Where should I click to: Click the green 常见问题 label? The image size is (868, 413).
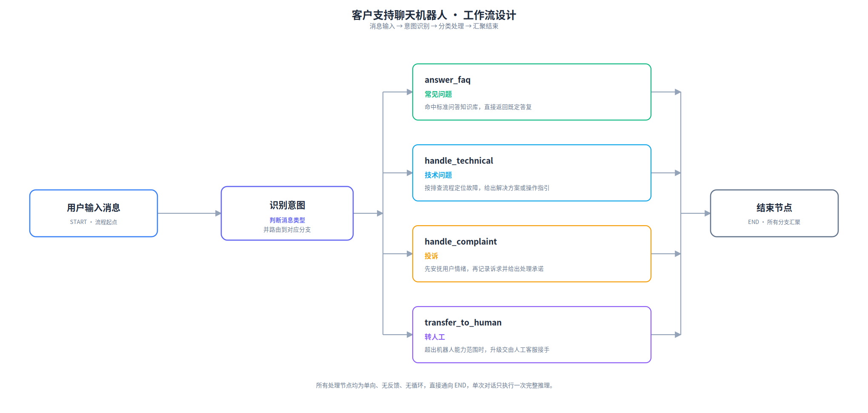438,94
